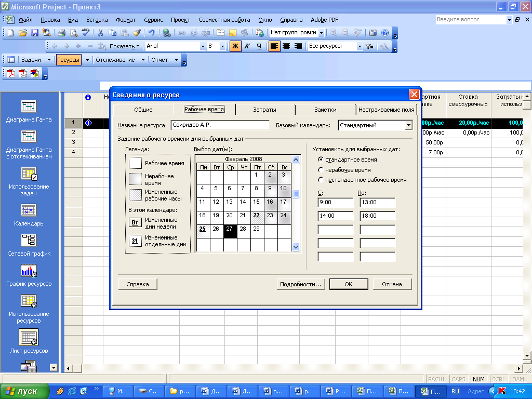Open the Gantt Chart view icon
This screenshot has width=532, height=399.
(x=29, y=106)
